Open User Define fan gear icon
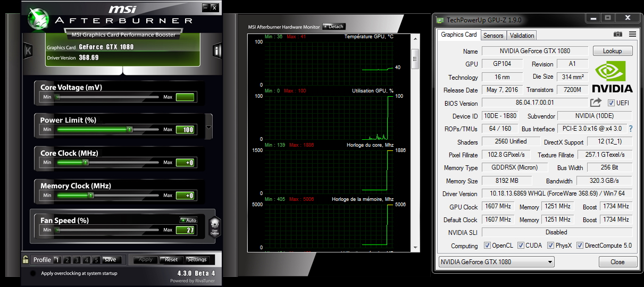Viewport: 644px width, 287px height. pos(214,226)
